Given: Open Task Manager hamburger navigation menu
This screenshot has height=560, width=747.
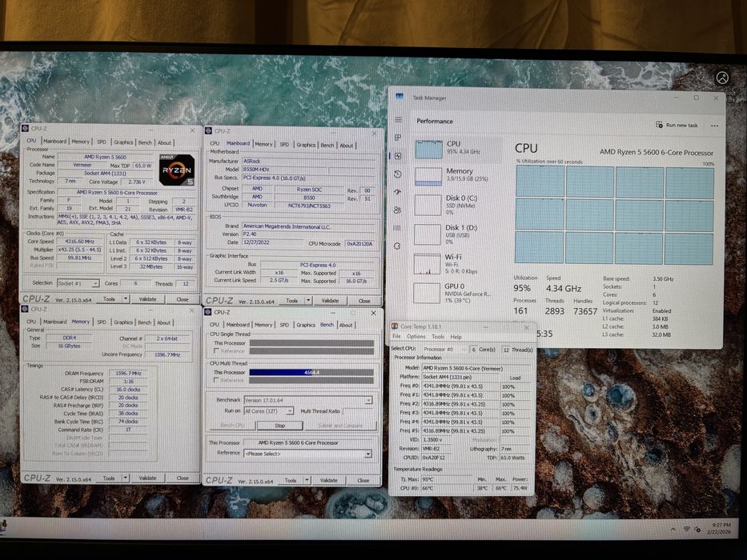Looking at the screenshot, I should 398,120.
